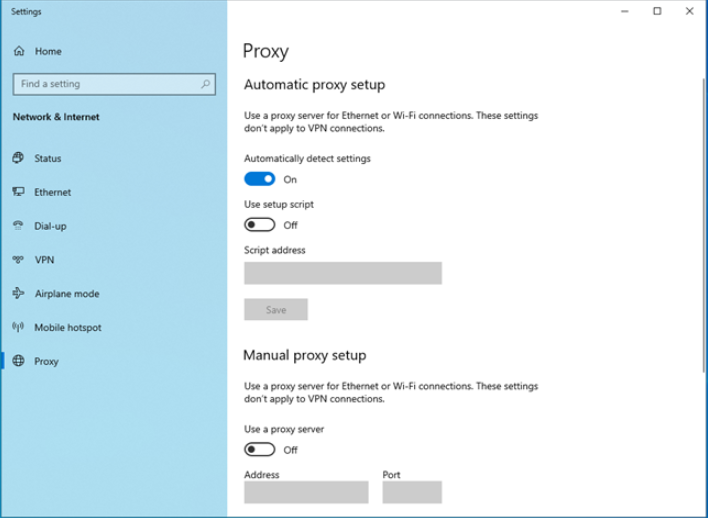This screenshot has width=708, height=518.
Task: Enable the Use a proxy server toggle
Action: pos(260,449)
